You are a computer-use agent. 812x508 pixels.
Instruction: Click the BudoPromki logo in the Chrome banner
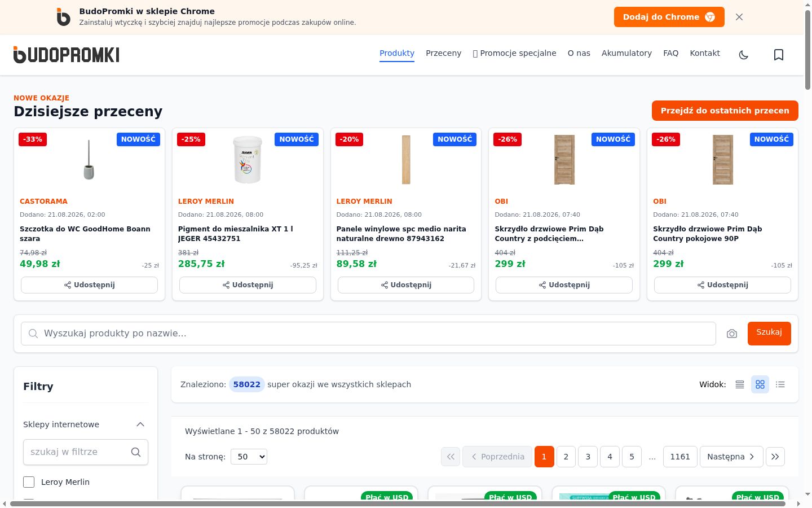tap(64, 17)
